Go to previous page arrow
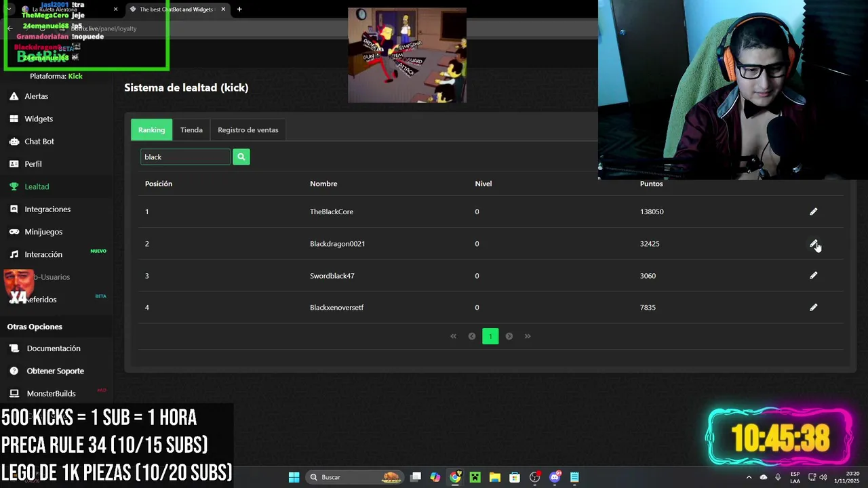The width and height of the screenshot is (868, 488). tap(472, 336)
